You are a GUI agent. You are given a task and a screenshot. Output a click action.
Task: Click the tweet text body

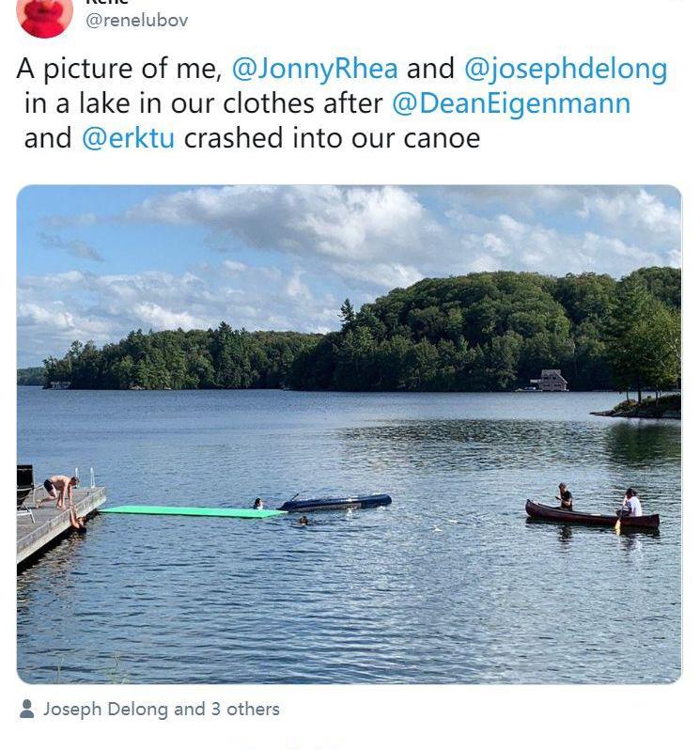pyautogui.click(x=342, y=102)
